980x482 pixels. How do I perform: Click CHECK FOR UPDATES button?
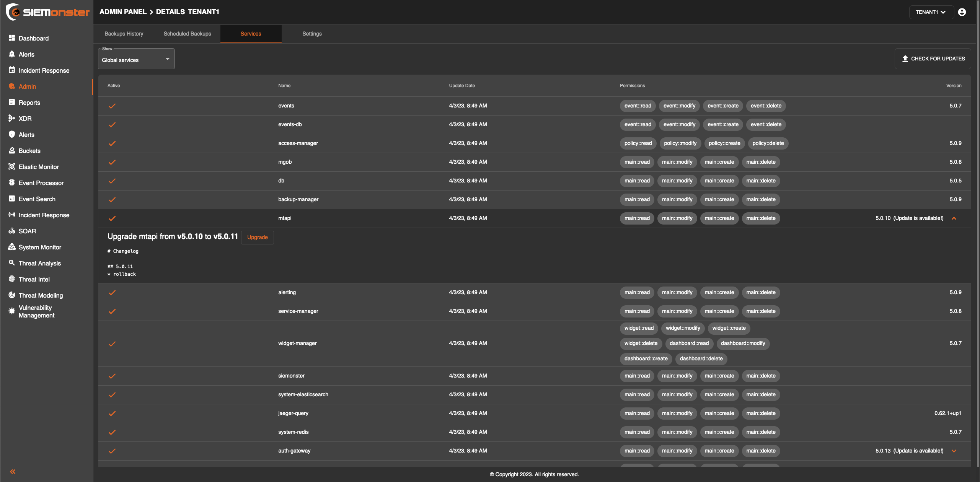point(933,59)
